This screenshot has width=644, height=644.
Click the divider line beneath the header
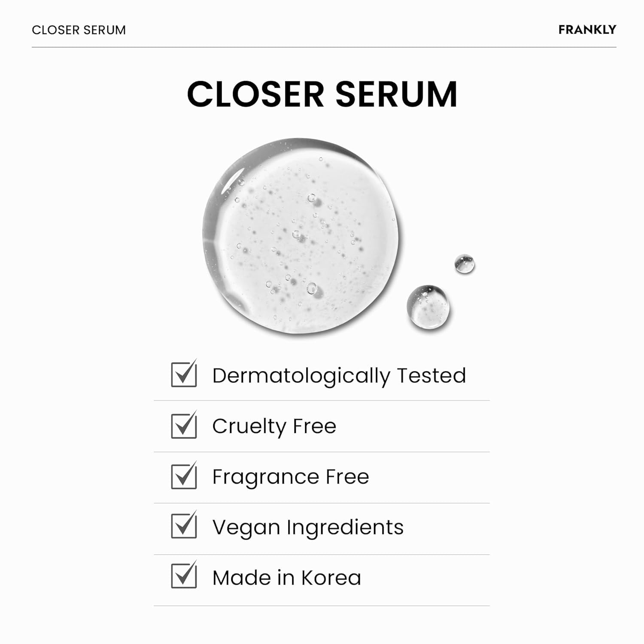click(x=324, y=47)
